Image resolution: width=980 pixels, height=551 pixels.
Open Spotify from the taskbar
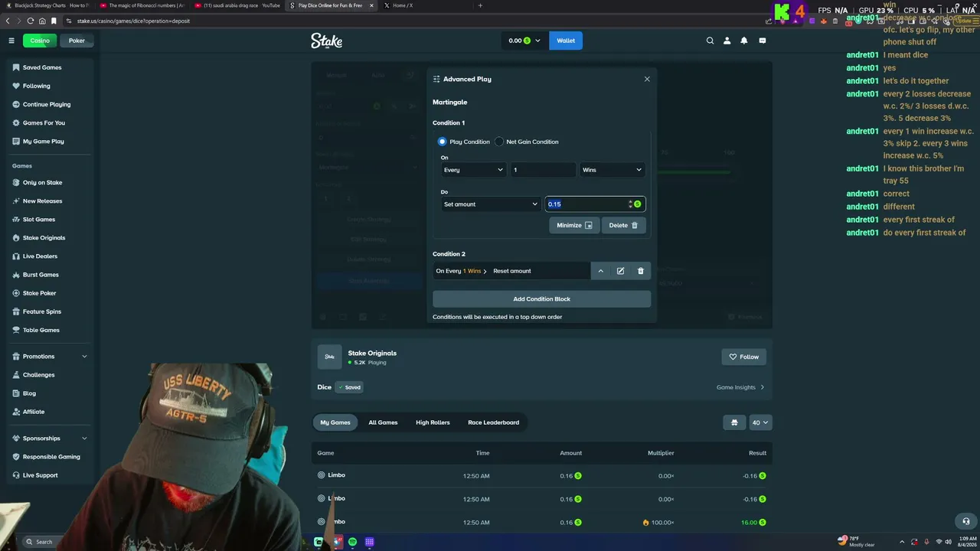point(352,542)
